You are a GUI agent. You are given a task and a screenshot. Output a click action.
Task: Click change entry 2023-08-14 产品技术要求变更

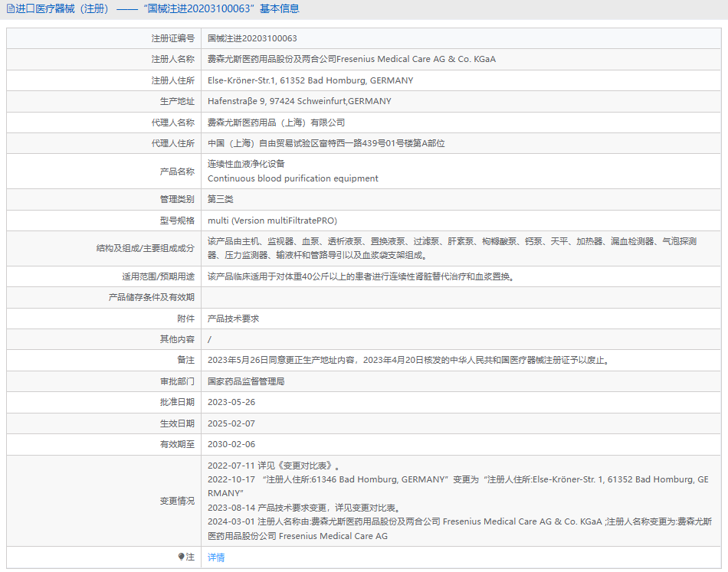[304, 508]
